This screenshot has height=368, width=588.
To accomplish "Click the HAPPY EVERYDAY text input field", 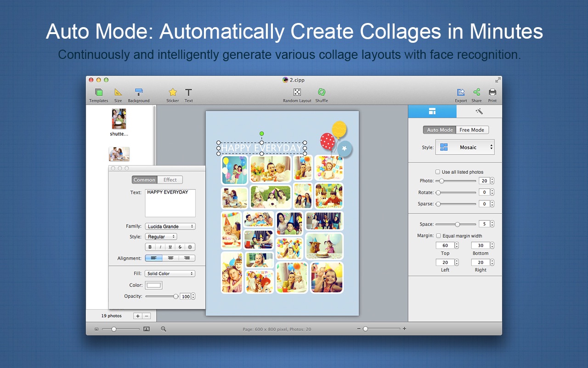I will click(x=170, y=203).
